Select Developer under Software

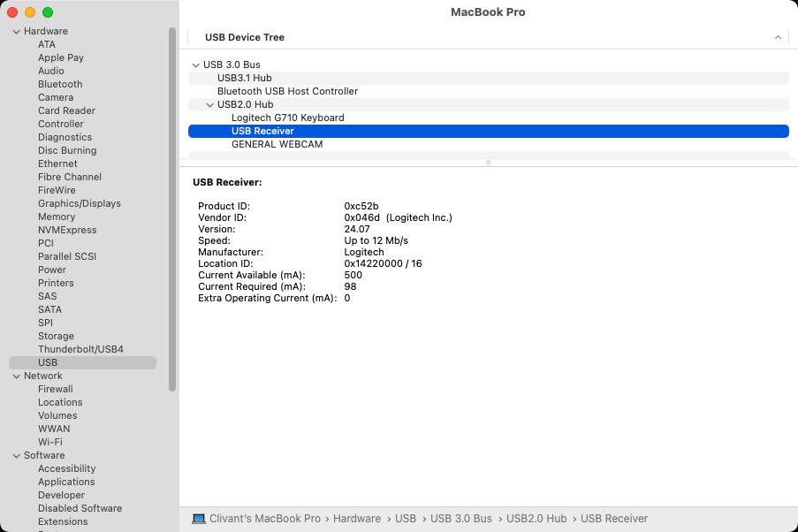point(61,495)
